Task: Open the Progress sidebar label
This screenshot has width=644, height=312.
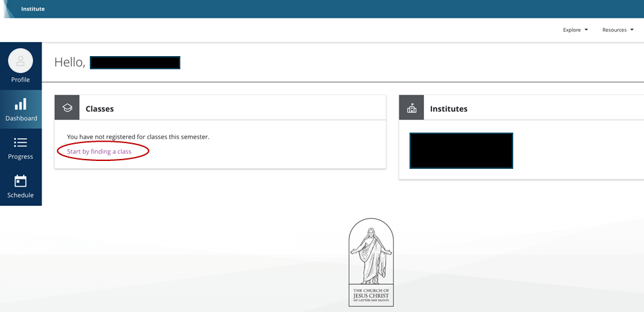Action: point(20,157)
